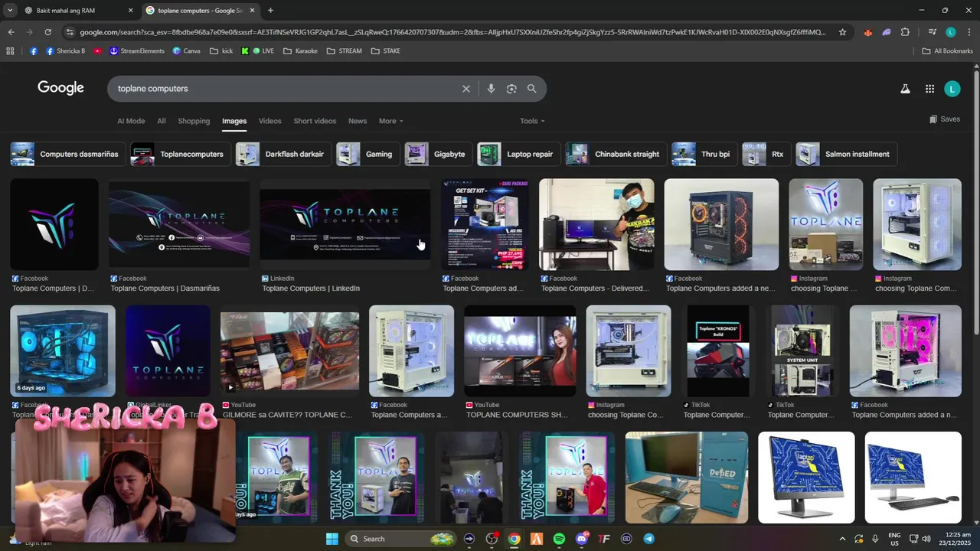
Task: Start a voice search with the microphone
Action: pyautogui.click(x=491, y=89)
